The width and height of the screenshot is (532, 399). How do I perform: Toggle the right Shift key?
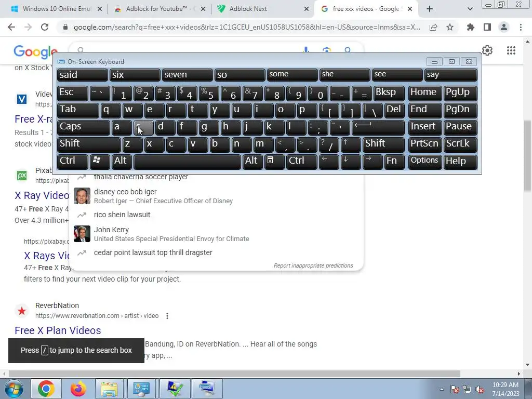[x=383, y=144]
